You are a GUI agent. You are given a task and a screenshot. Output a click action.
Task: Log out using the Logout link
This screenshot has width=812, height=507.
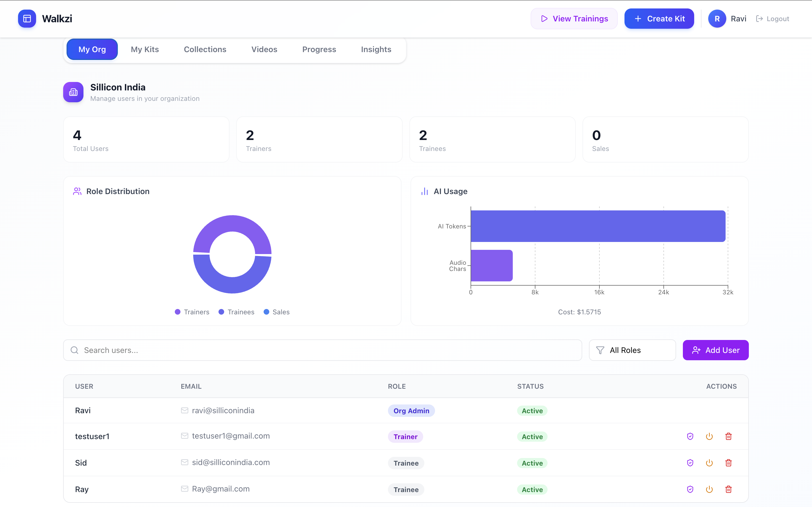[x=772, y=19]
